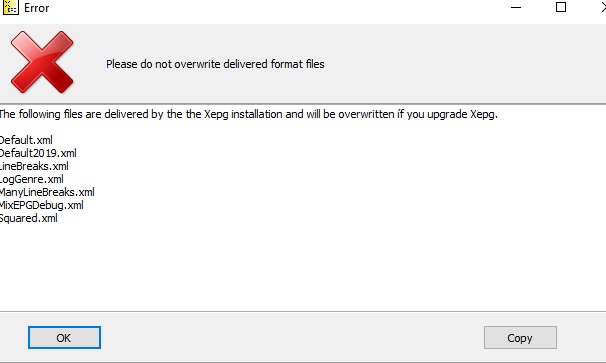The image size is (606, 363).
Task: Click the Copy button
Action: (520, 337)
